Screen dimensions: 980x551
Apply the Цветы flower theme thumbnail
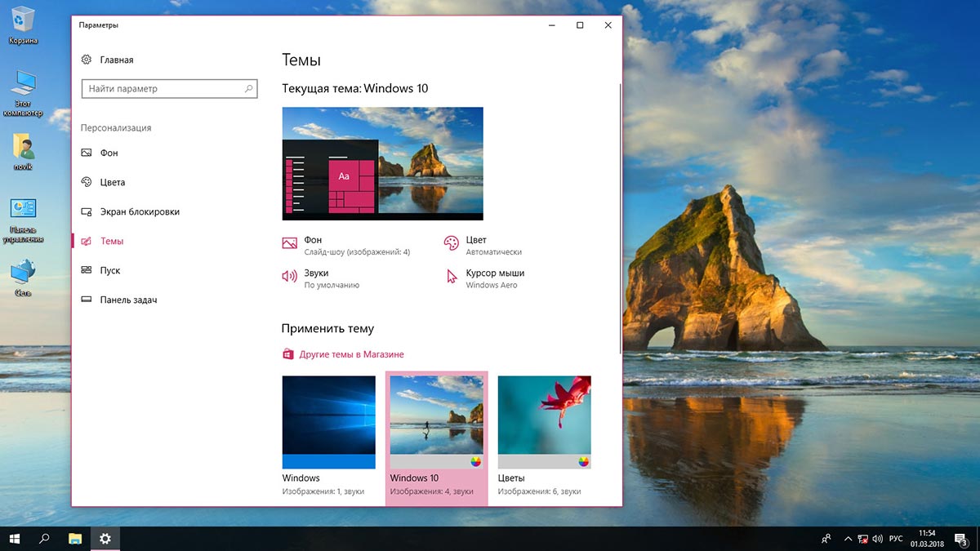[x=544, y=422]
